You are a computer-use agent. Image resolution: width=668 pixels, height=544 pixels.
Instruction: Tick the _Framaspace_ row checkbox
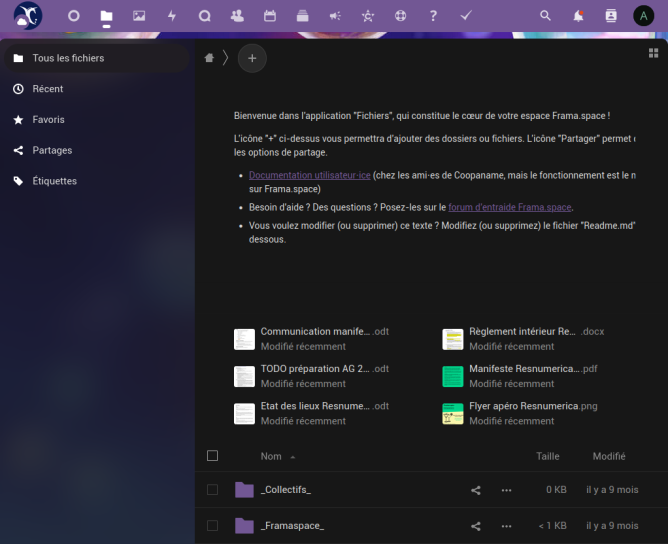(212, 526)
